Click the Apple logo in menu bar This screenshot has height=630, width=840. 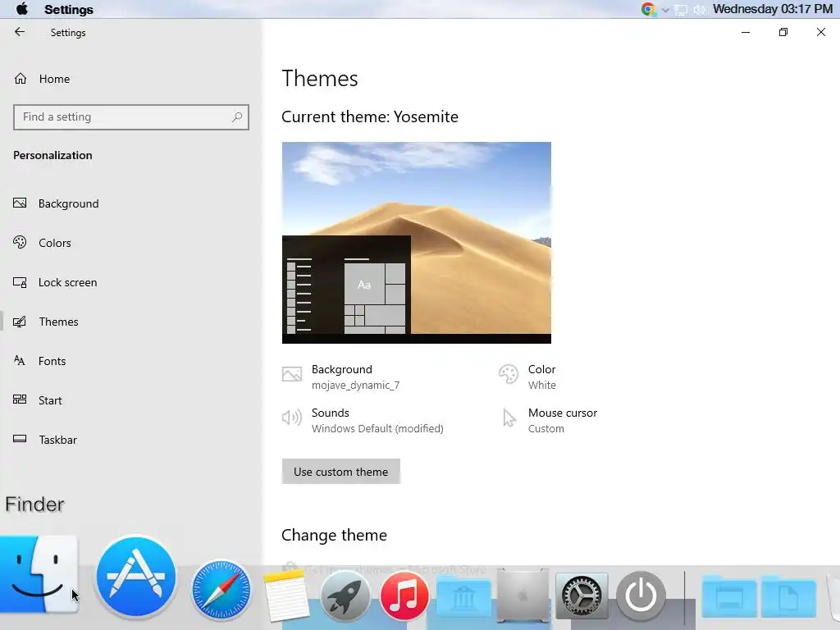[x=22, y=9]
